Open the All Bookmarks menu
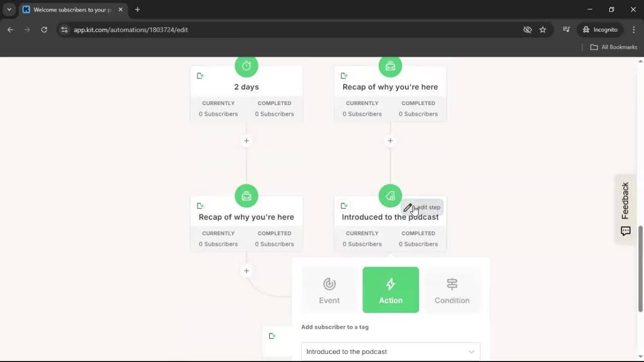This screenshot has width=644, height=362. click(613, 47)
